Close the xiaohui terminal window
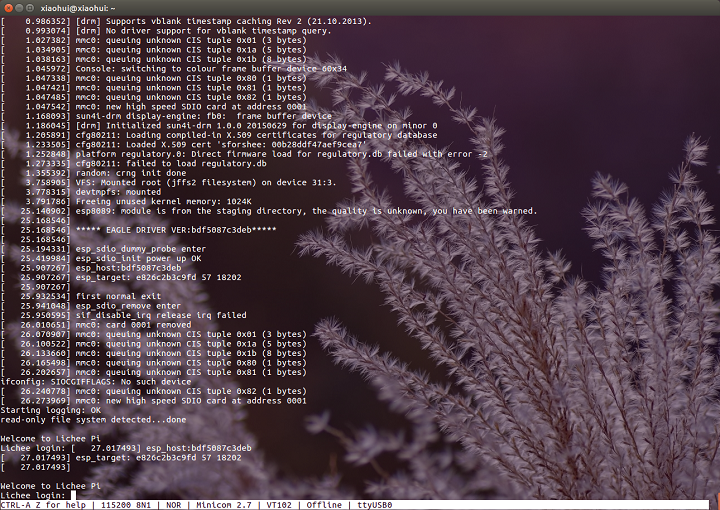The image size is (720, 510). [x=8, y=8]
